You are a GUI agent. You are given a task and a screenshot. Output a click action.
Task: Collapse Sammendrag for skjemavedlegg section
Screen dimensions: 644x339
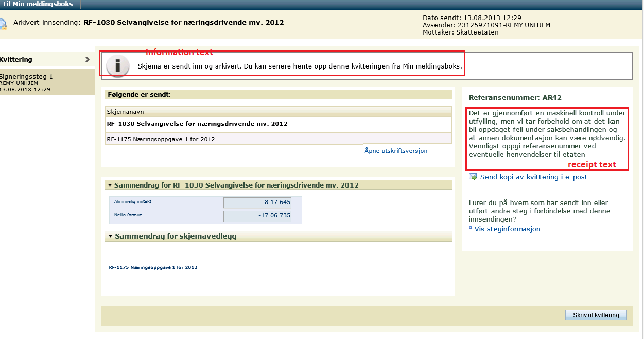pyautogui.click(x=109, y=236)
